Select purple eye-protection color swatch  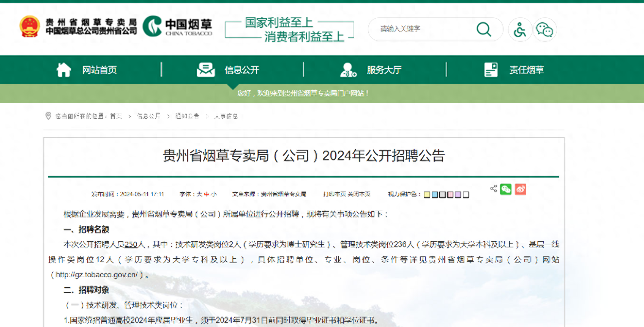(458, 195)
